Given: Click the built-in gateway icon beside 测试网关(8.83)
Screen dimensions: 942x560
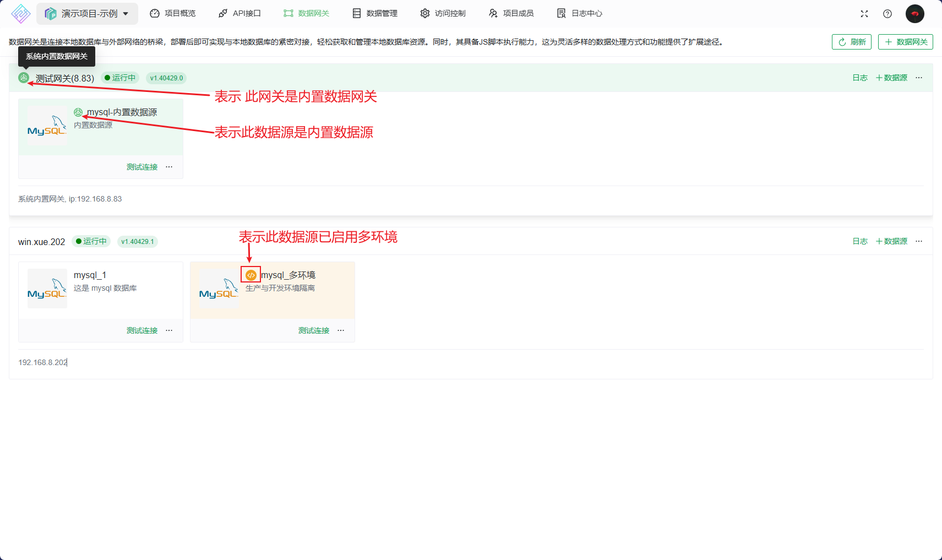Looking at the screenshot, I should coord(24,78).
